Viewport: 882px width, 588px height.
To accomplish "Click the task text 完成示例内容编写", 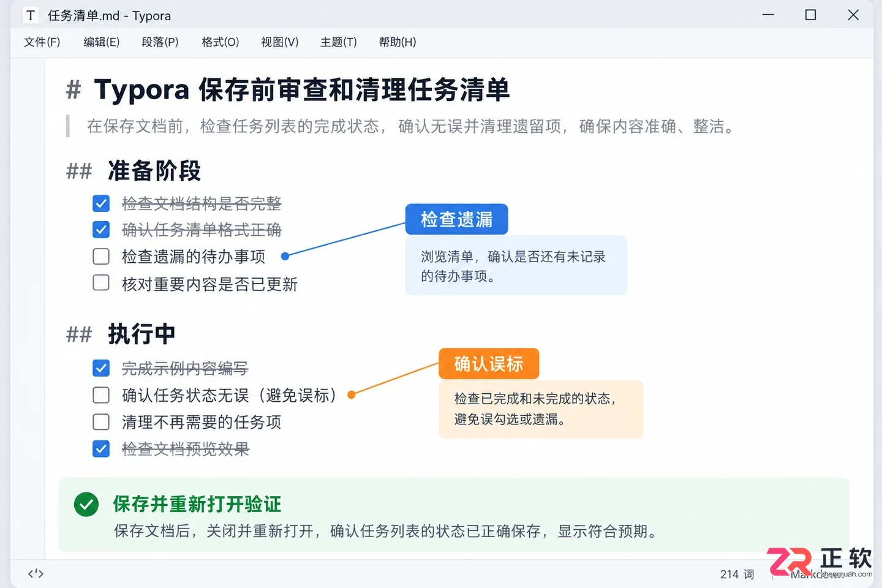I will coord(185,368).
